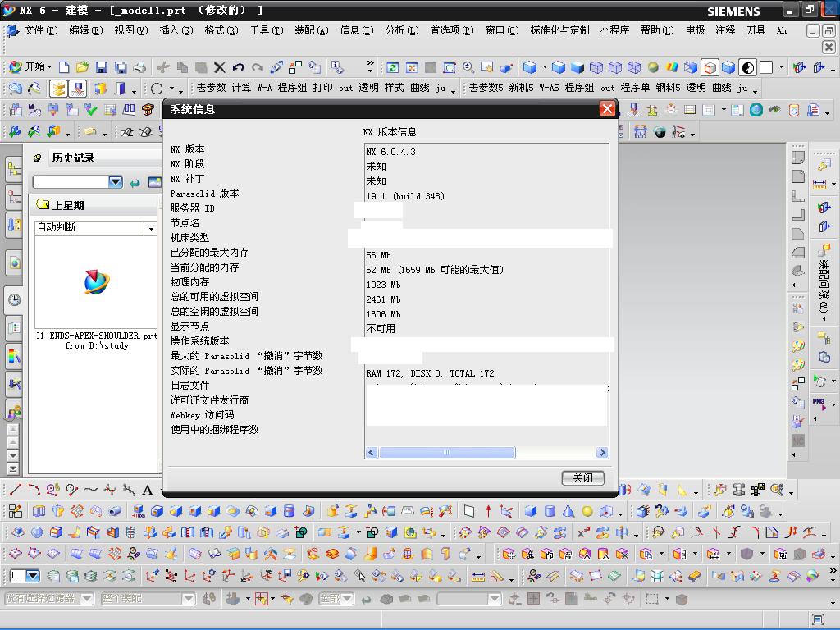Click the 'NX 6.0.4.3' version text
The image size is (840, 630).
(391, 152)
